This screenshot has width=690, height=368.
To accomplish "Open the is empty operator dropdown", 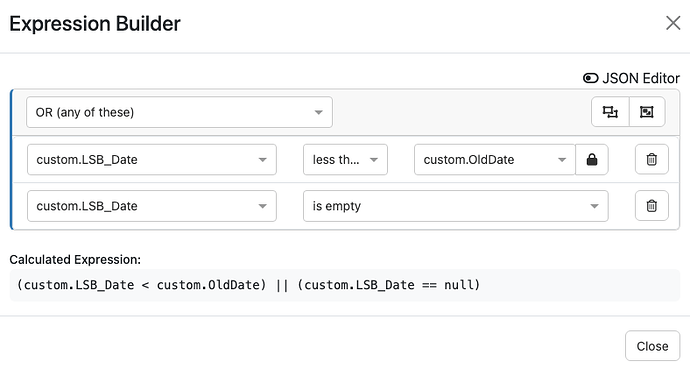I will 455,206.
